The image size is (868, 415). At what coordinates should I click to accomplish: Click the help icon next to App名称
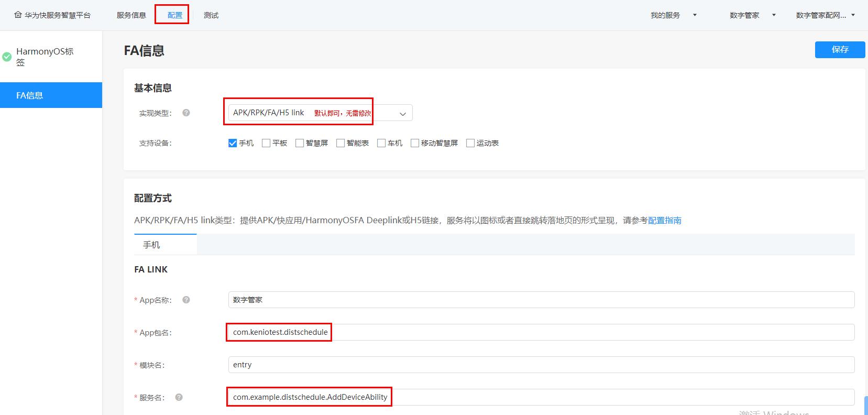pos(186,300)
